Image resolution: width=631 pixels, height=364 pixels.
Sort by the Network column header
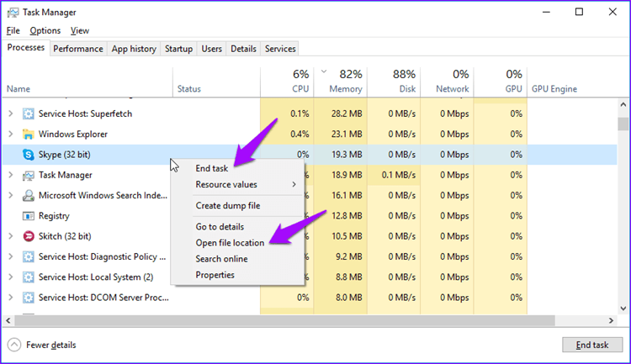click(447, 82)
